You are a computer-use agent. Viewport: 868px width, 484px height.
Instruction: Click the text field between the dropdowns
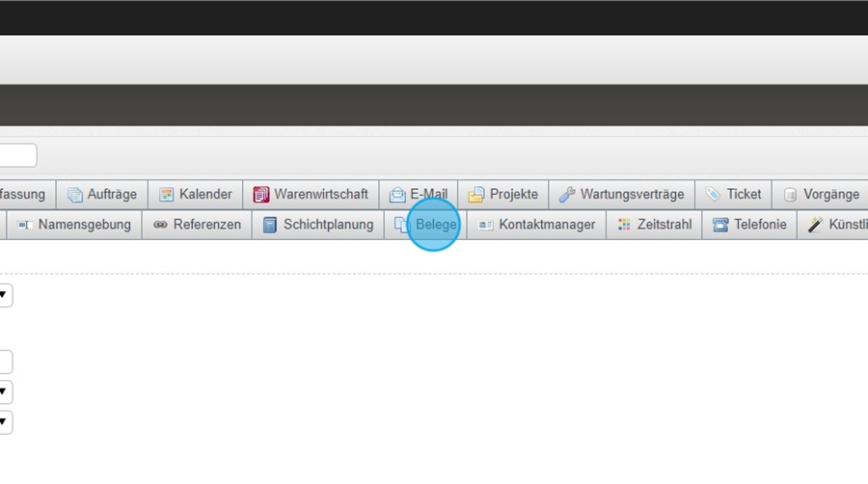coord(5,362)
